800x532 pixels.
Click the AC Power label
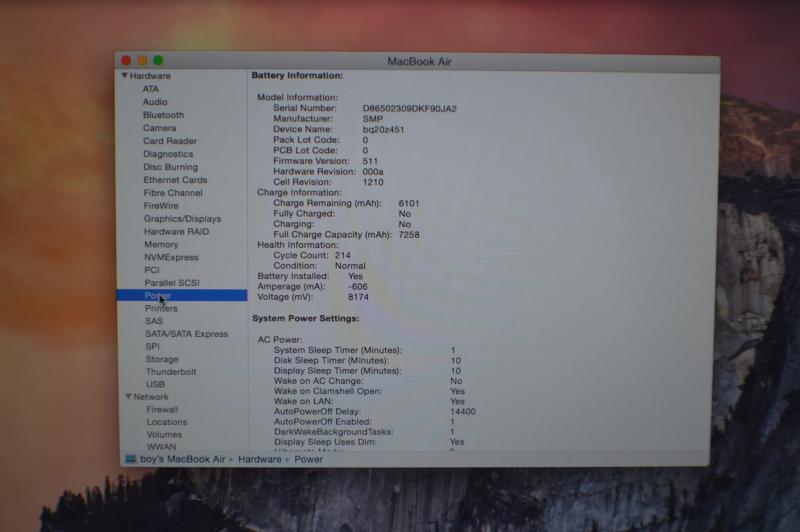click(280, 340)
